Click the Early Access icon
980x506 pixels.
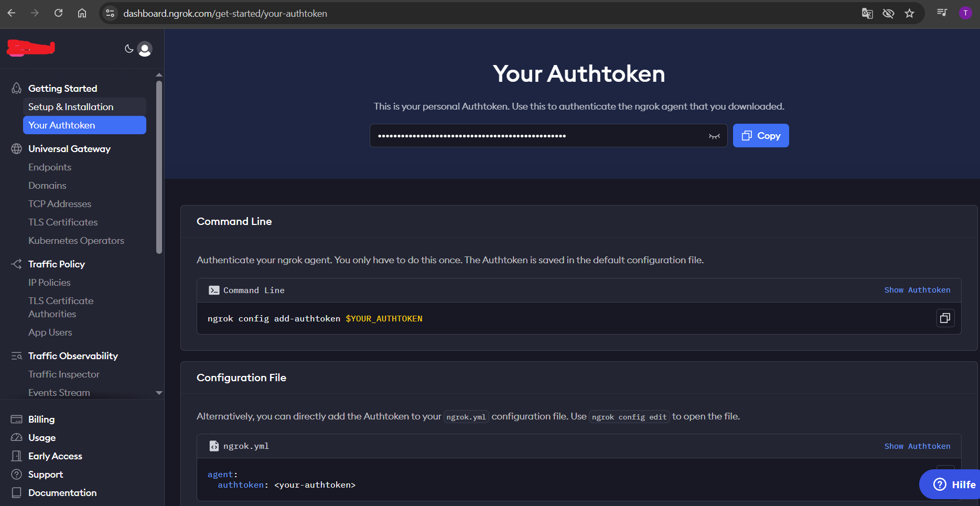(x=17, y=456)
